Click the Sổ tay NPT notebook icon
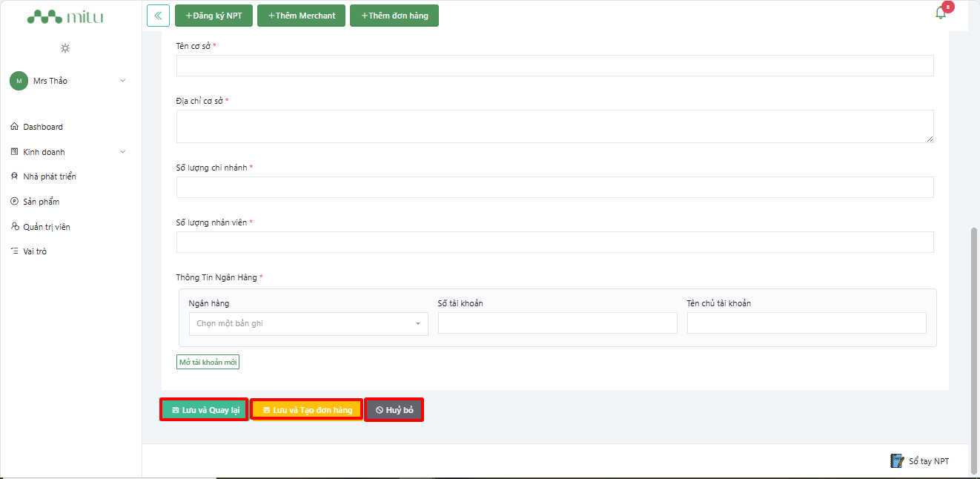 [897, 460]
